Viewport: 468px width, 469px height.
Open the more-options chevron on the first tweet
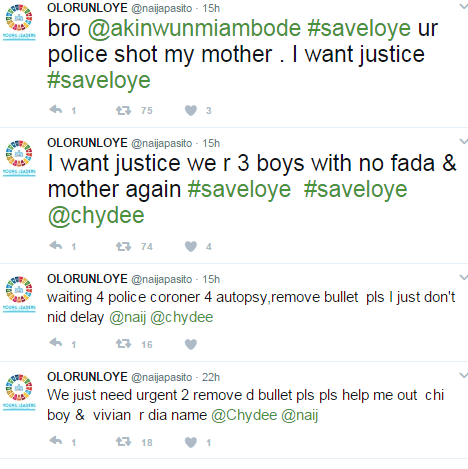click(x=464, y=6)
